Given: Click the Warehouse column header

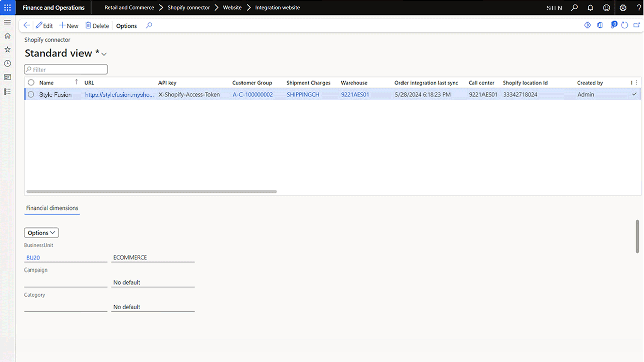Looking at the screenshot, I should coord(354,83).
